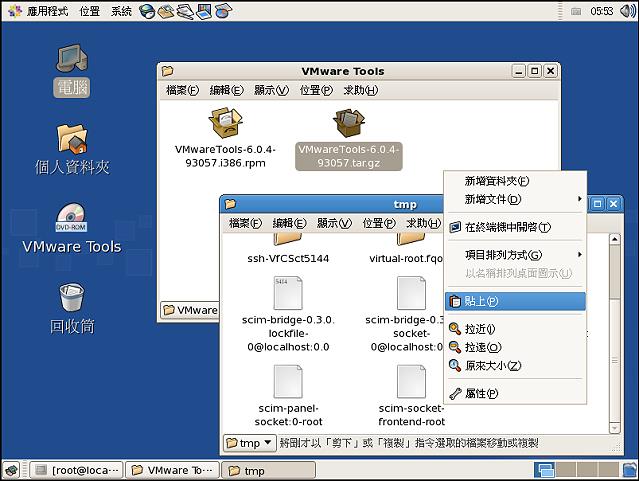
Task: Click the trash applet in bottom panel
Action: pos(629,470)
